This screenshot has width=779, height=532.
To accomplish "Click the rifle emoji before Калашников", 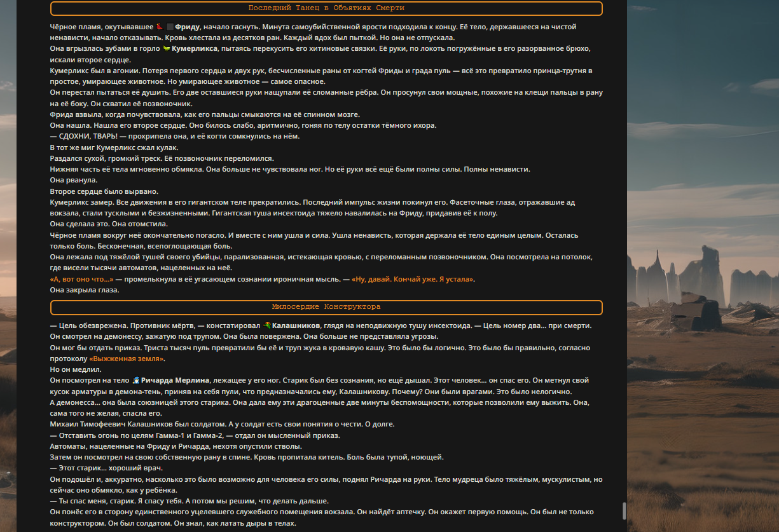I will coord(267,325).
